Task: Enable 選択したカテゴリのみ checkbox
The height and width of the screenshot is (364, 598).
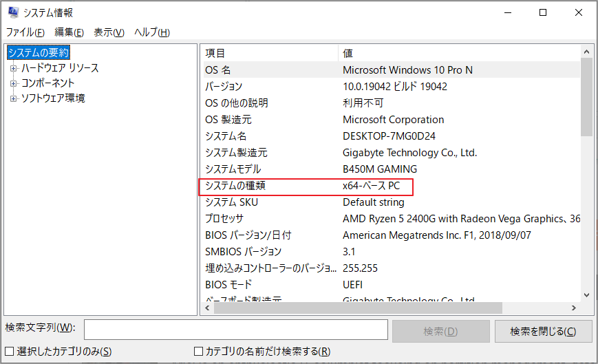Action: click(x=10, y=352)
